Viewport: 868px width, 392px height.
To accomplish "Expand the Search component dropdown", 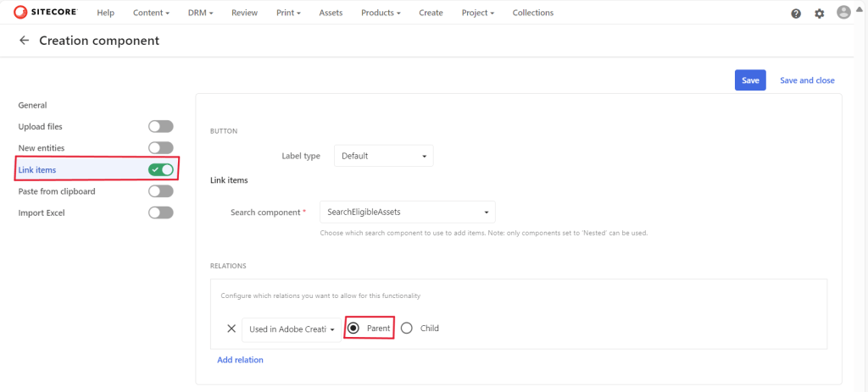I will point(407,212).
